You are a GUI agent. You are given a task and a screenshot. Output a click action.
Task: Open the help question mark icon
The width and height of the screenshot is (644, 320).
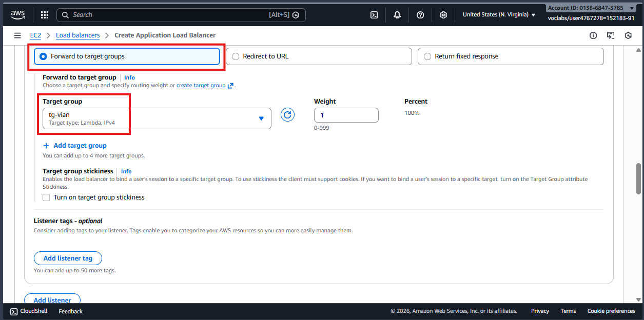pyautogui.click(x=420, y=15)
